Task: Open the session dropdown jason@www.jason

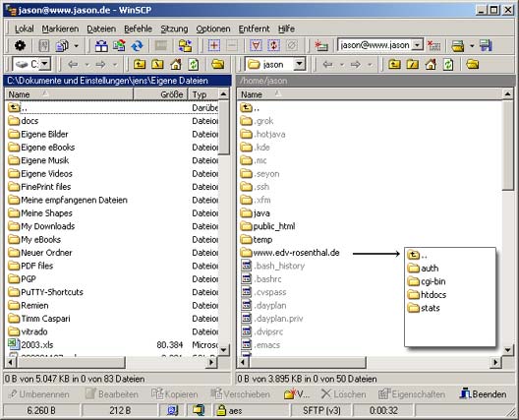Action: point(418,45)
